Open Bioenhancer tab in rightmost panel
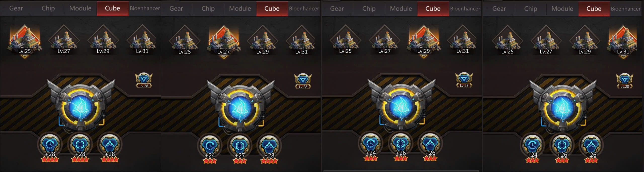Image resolution: width=644 pixels, height=172 pixels. pos(626,9)
